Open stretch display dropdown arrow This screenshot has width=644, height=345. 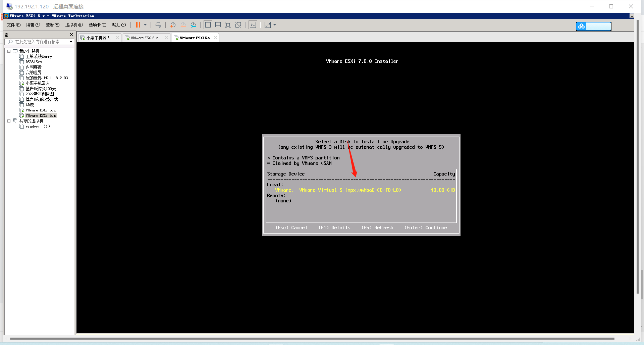click(275, 25)
